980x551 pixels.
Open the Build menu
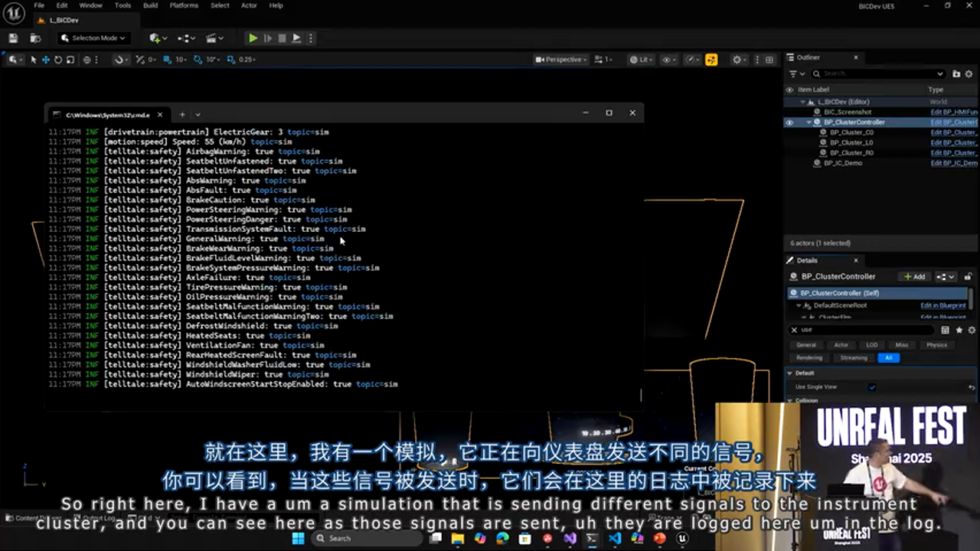tap(150, 5)
